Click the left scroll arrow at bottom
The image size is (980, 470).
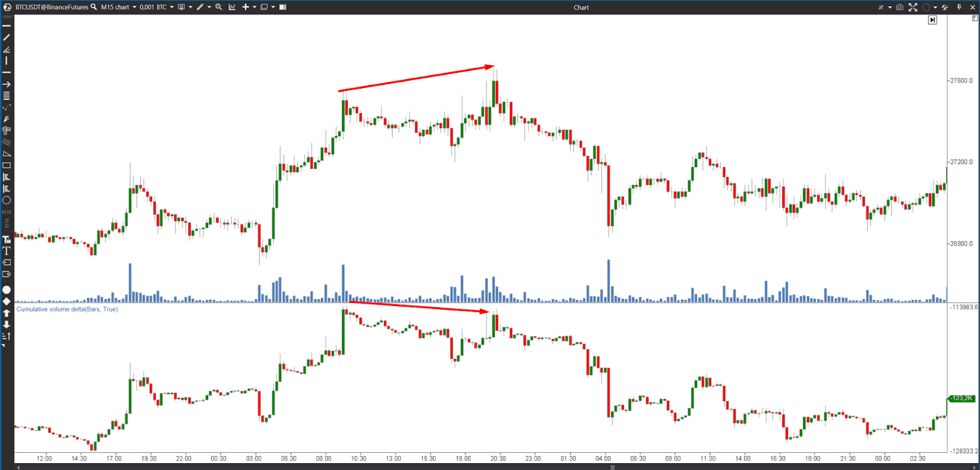click(x=18, y=467)
